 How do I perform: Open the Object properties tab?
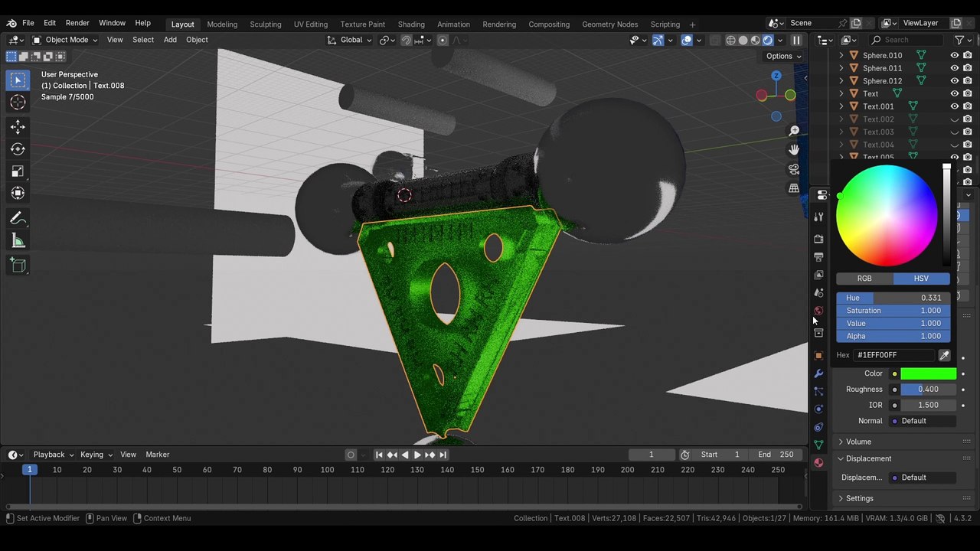click(x=818, y=355)
